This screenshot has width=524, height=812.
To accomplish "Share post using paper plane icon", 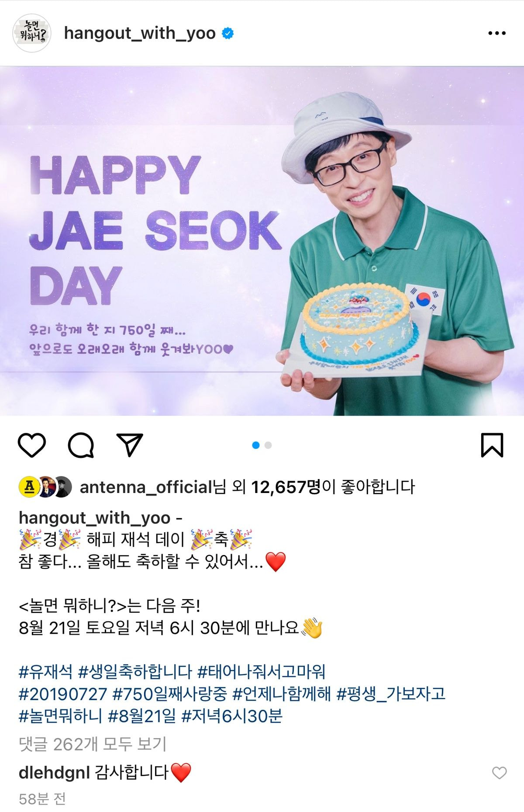I will coord(130,445).
